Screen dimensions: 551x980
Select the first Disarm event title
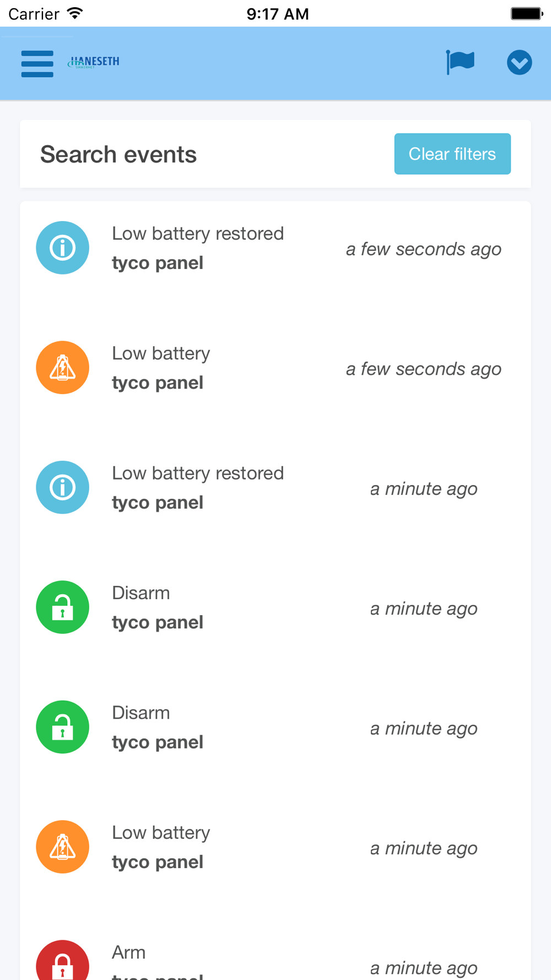pyautogui.click(x=141, y=593)
